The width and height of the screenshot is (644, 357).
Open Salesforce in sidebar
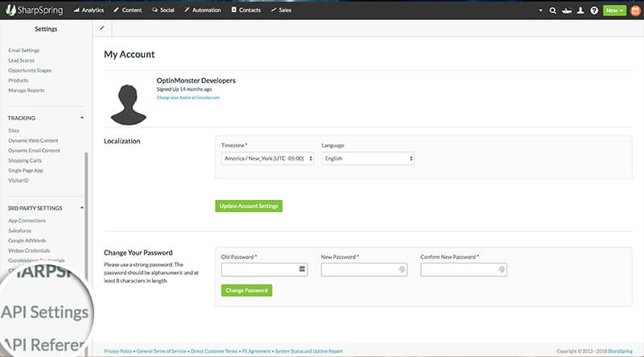[19, 230]
